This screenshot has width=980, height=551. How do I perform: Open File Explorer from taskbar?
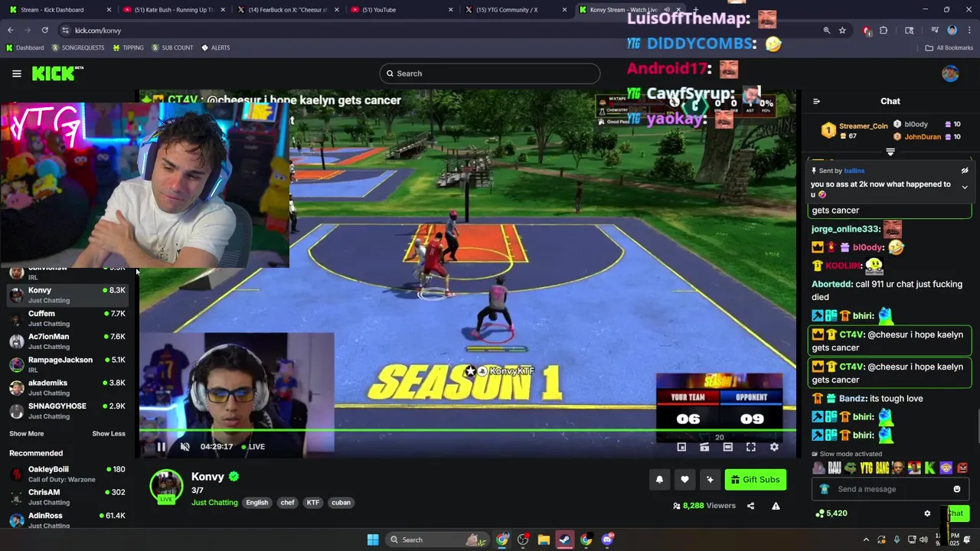tap(544, 540)
